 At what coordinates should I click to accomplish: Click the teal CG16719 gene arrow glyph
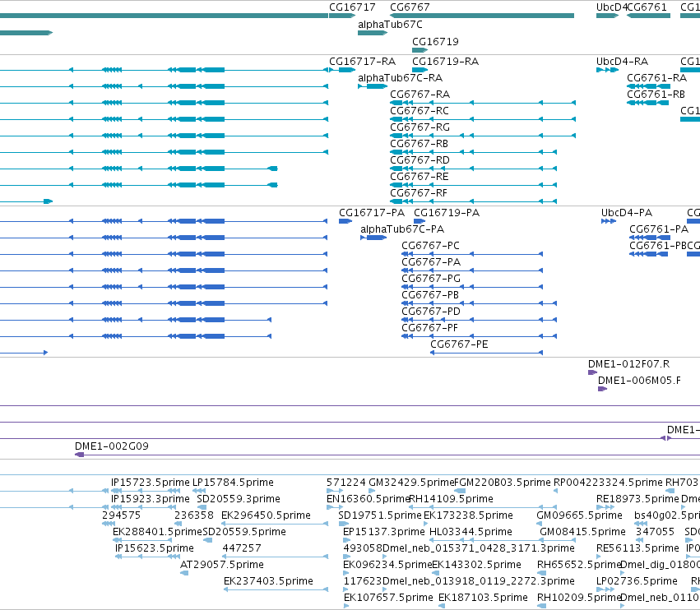pos(420,50)
